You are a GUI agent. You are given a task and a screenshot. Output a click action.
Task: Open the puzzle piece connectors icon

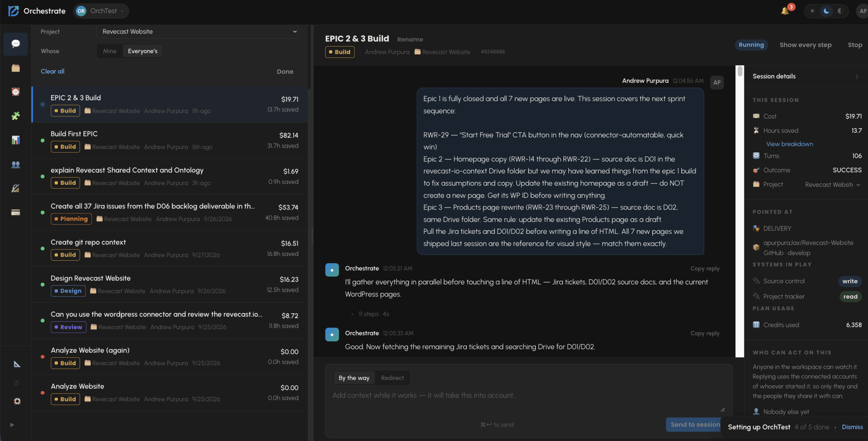tap(16, 116)
